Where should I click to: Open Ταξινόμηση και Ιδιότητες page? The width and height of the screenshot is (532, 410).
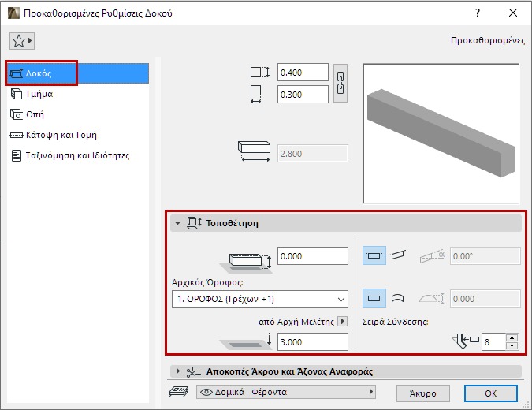(70, 155)
